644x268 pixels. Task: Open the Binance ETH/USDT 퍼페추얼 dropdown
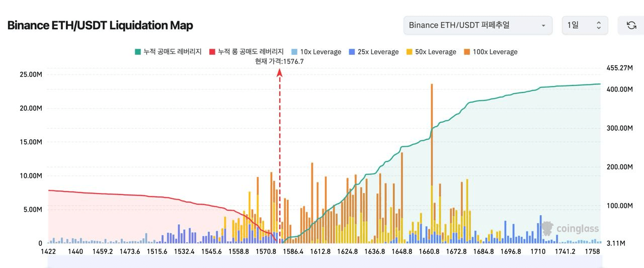[x=478, y=25]
